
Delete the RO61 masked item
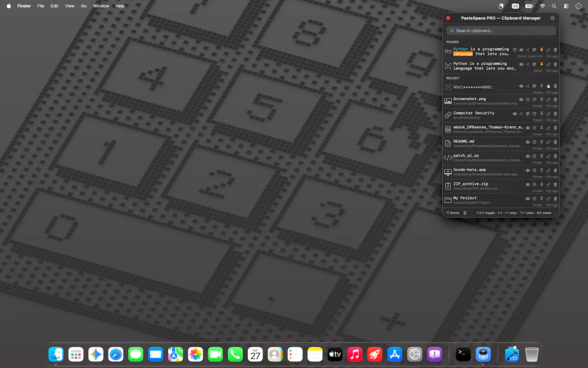(555, 86)
